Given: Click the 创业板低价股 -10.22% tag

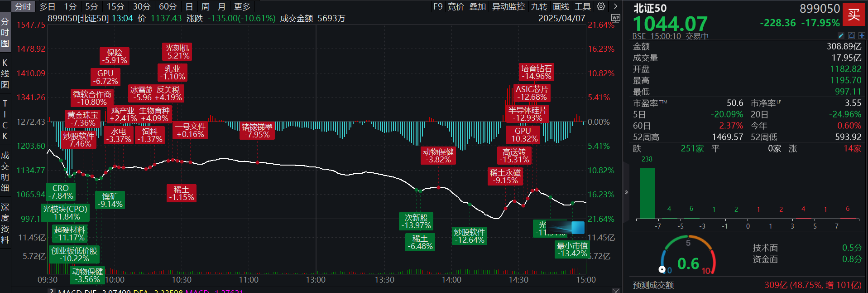Looking at the screenshot, I should [74, 254].
